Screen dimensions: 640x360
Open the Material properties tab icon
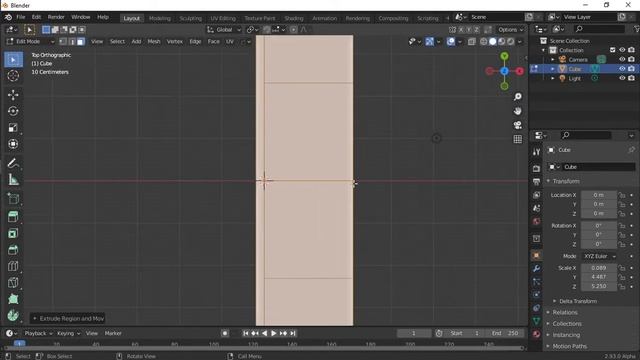pos(536,334)
